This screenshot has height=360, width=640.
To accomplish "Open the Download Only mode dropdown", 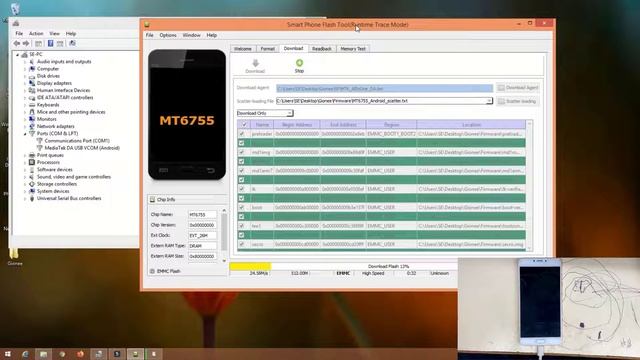I will pos(289,113).
